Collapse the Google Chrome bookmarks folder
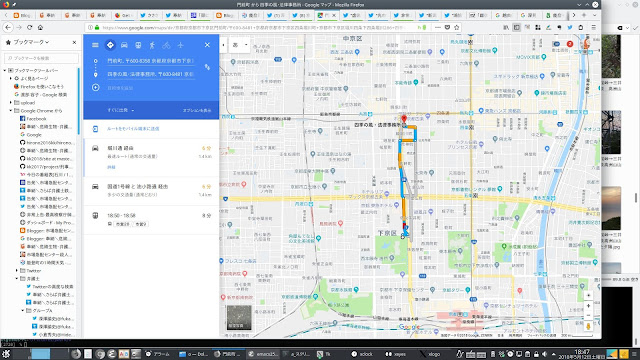 pos(11,111)
